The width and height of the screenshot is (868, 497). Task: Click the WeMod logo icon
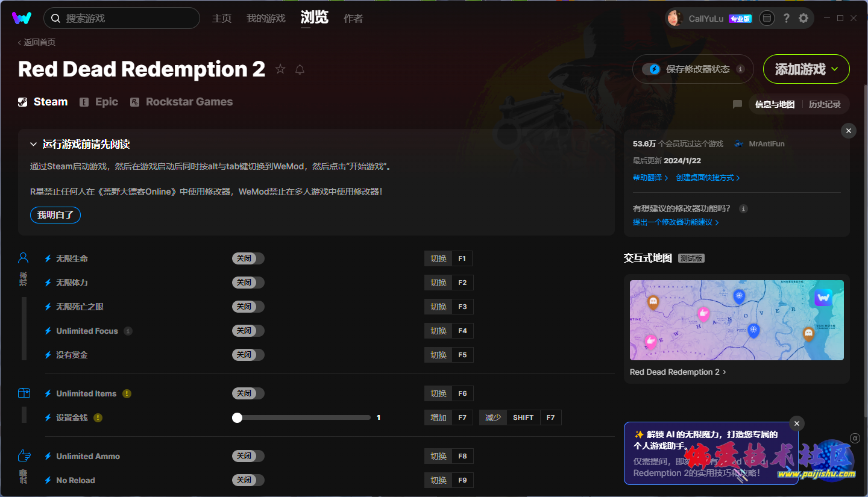pyautogui.click(x=22, y=18)
